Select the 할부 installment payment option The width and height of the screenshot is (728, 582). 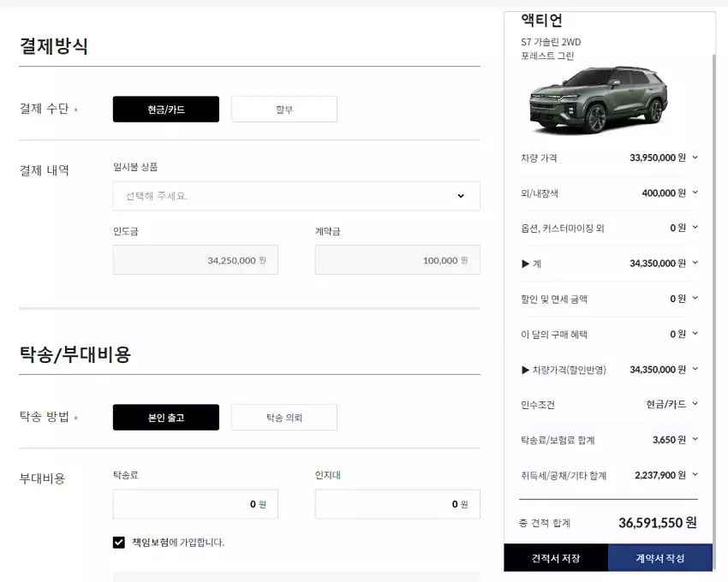click(283, 109)
